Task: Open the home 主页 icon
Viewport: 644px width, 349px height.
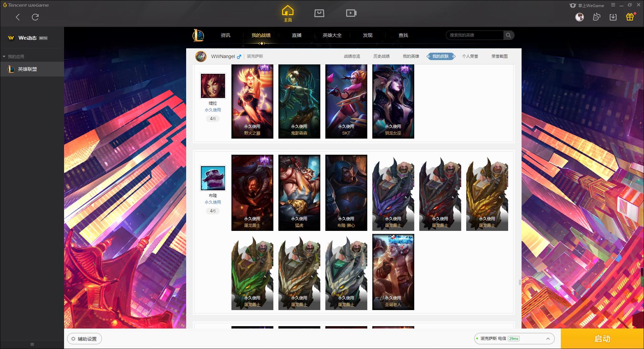Action: pyautogui.click(x=288, y=14)
